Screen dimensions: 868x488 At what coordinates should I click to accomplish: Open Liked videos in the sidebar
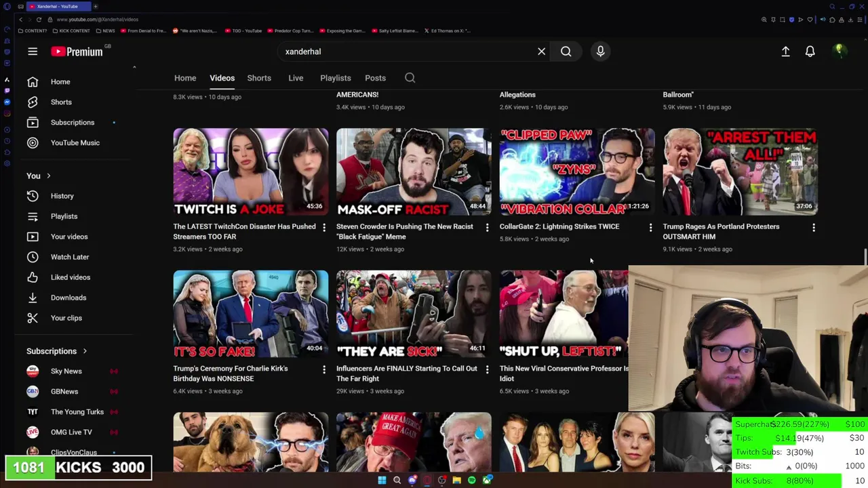coord(75,277)
